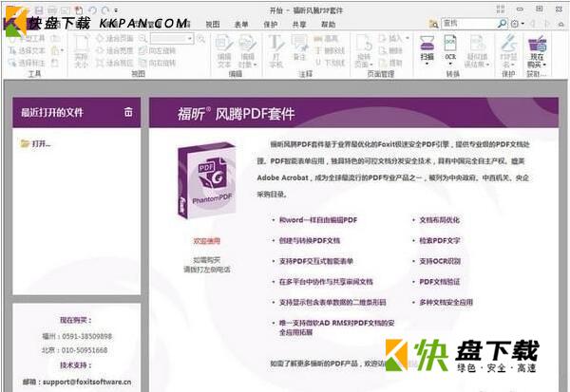Open the Protect (保护) ribbon tab
570x392 pixels.
(270, 24)
